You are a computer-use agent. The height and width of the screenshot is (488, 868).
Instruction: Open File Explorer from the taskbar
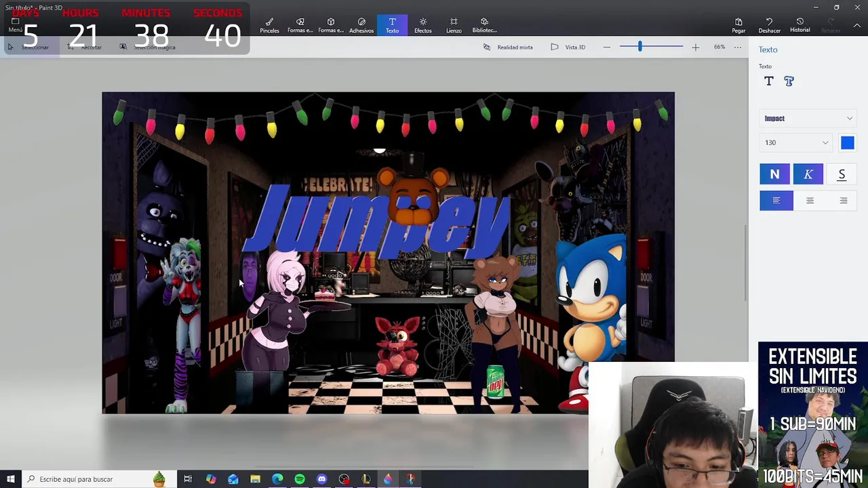coord(255,479)
